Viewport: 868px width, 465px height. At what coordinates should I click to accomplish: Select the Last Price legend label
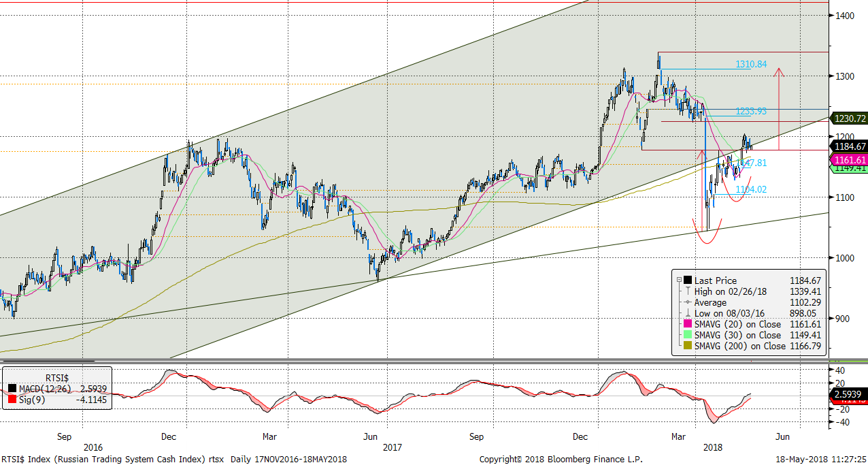pos(715,280)
